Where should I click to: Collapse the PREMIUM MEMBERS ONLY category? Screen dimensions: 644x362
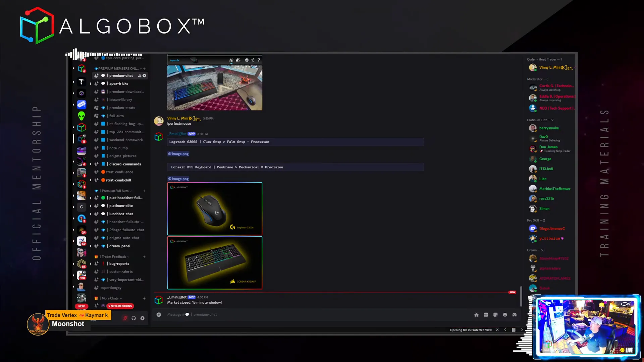[118, 68]
